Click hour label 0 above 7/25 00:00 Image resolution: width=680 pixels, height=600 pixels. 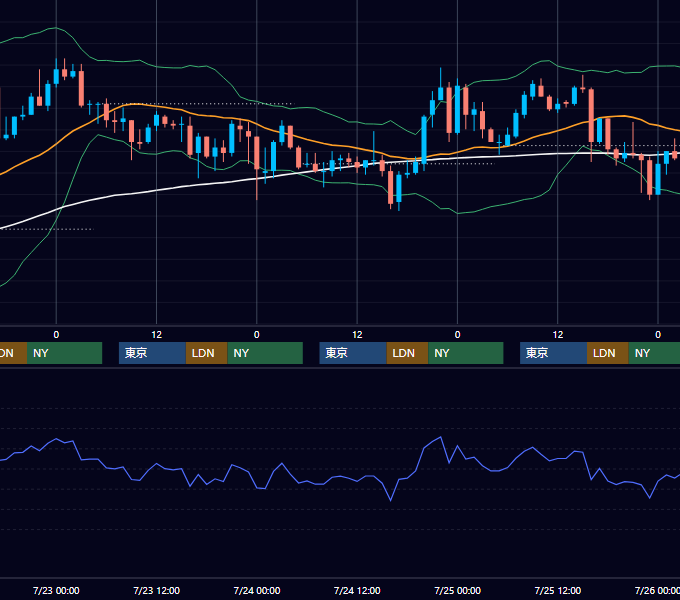click(458, 335)
